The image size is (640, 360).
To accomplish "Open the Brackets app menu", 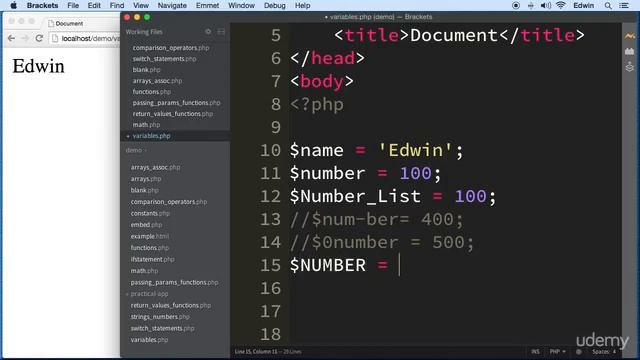I will tap(42, 5).
